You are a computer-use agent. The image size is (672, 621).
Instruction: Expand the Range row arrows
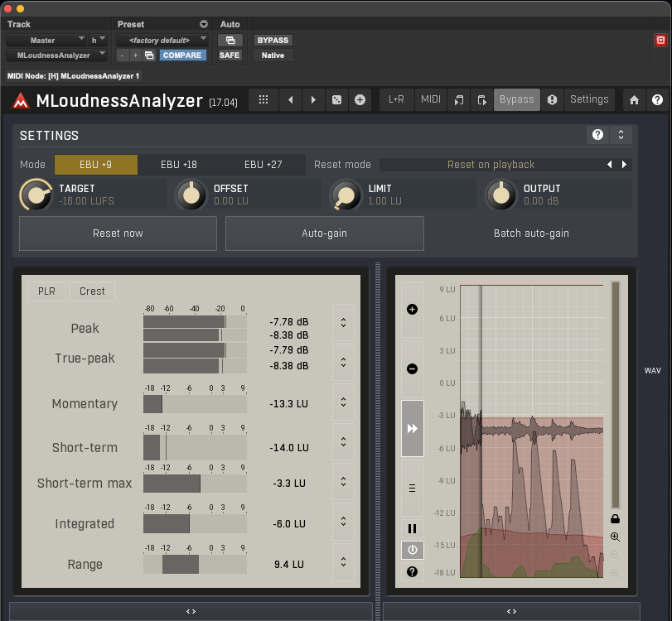(343, 562)
